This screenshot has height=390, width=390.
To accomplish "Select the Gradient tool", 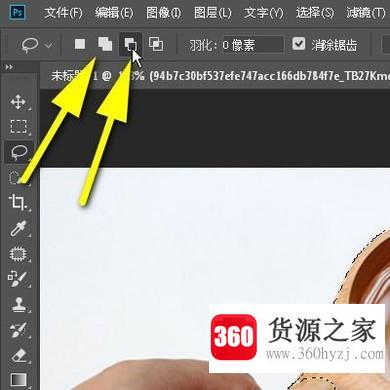I will [x=18, y=380].
